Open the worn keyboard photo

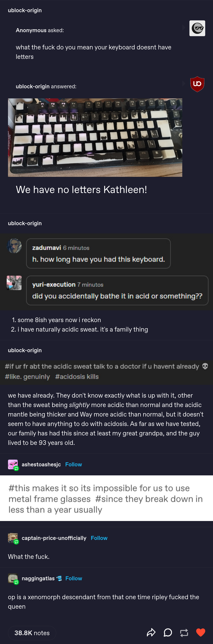click(95, 138)
